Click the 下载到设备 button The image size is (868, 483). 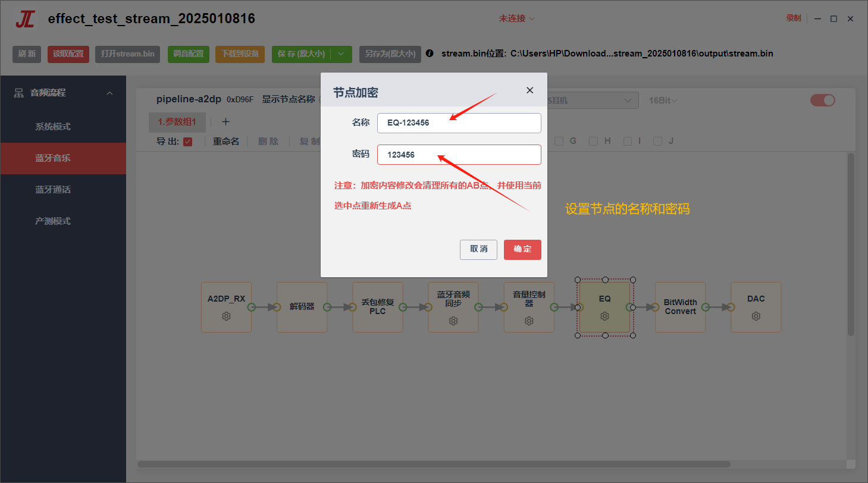[x=240, y=54]
